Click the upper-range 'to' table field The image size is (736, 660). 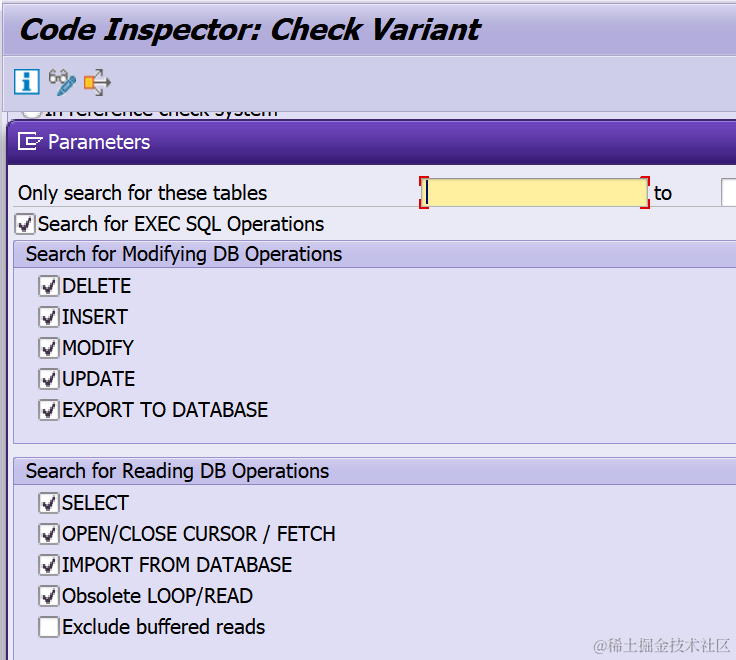coord(728,192)
